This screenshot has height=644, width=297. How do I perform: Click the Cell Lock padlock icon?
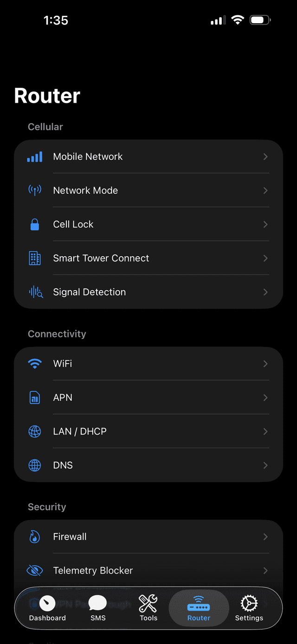pos(34,224)
